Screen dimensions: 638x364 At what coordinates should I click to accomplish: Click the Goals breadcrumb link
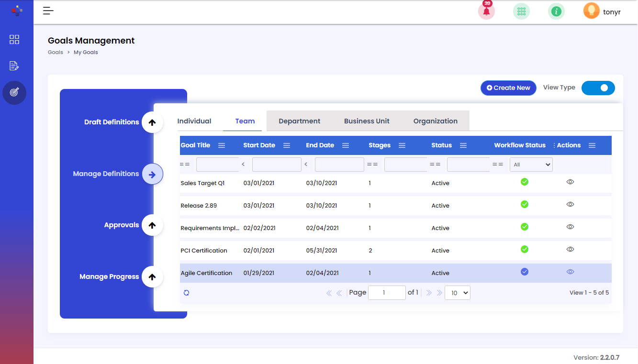point(56,52)
